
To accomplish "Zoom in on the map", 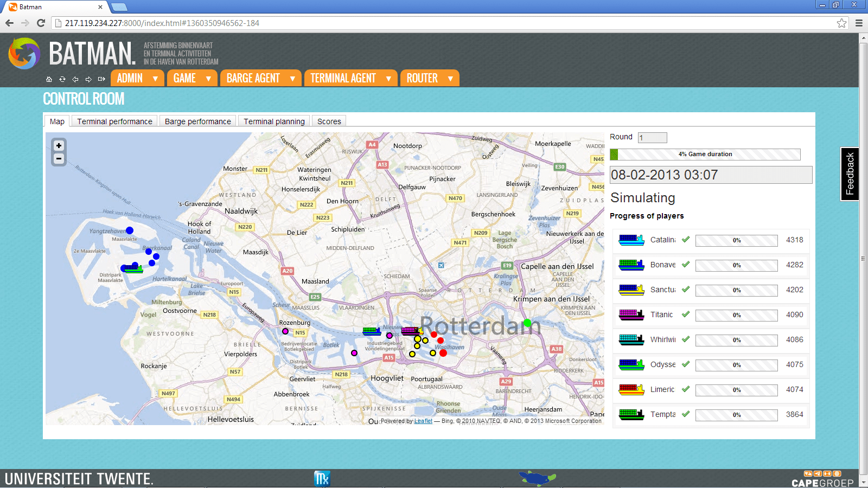I will pyautogui.click(x=59, y=145).
